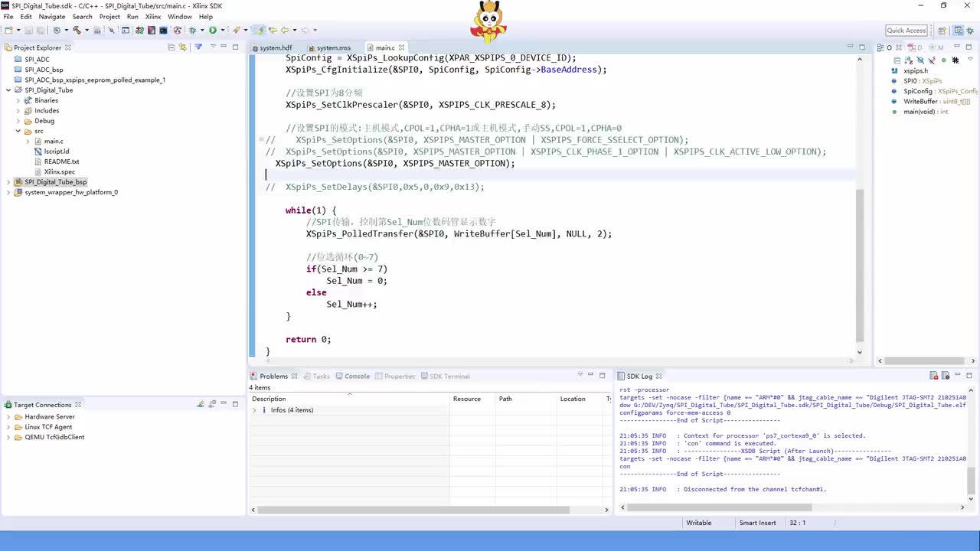Click the Problems panel horizontal scrollbar
Viewport: 980px width, 551px height.
[413, 509]
